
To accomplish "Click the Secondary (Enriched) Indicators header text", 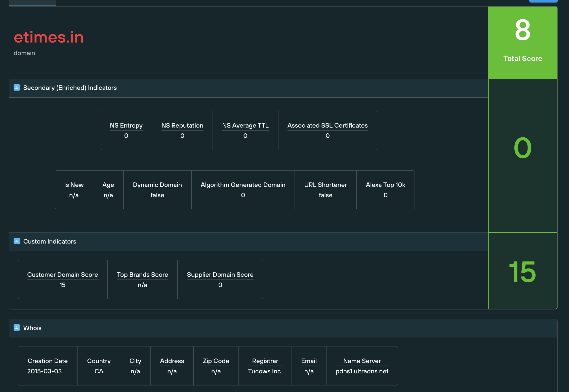I will coord(70,88).
